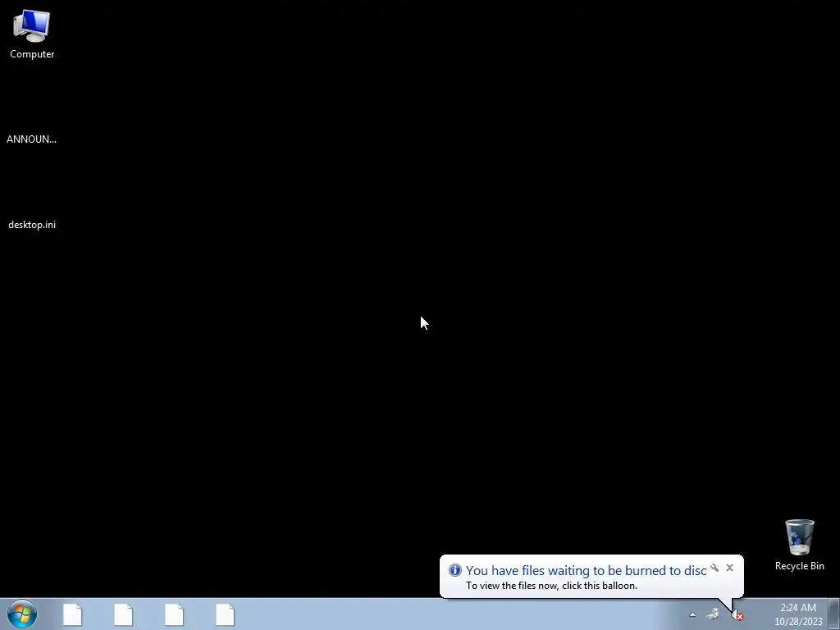Click the muted volume tray icon
This screenshot has height=630, width=840.
pyautogui.click(x=737, y=615)
